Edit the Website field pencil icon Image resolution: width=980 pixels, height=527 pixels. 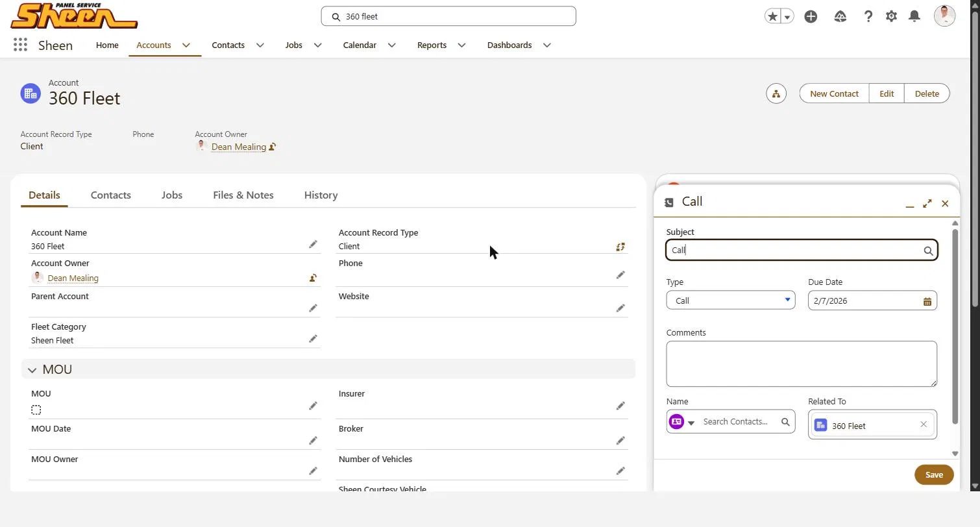tap(620, 308)
